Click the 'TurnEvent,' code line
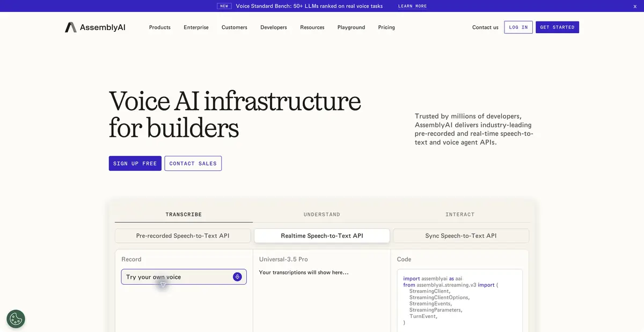 (423, 316)
